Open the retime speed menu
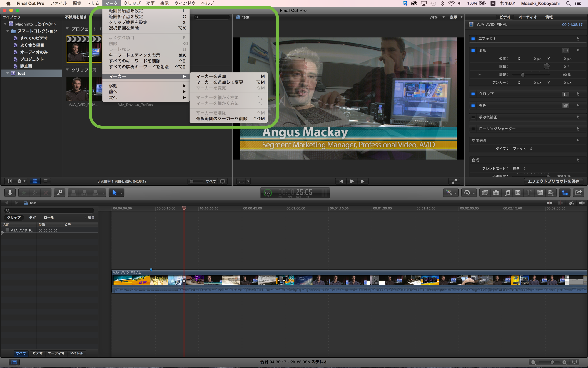588x368 pixels. [469, 193]
